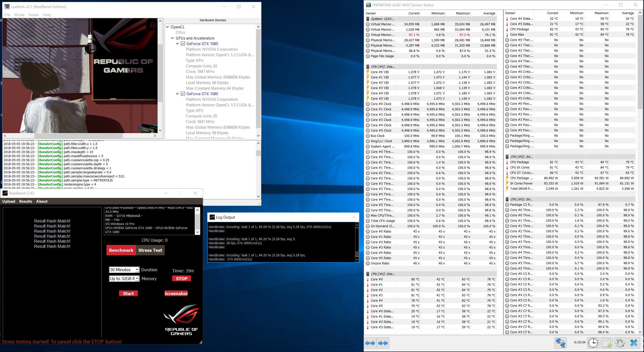Uncheck the first GeForce GTX 1080 device checkbox
This screenshot has width=644, height=352.
[x=183, y=44]
